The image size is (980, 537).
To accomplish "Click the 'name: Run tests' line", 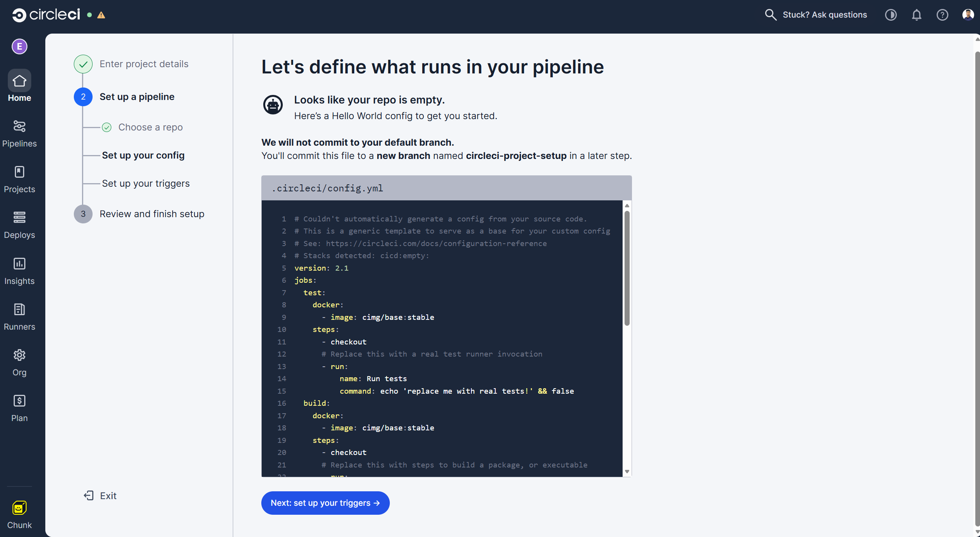I will (x=373, y=378).
